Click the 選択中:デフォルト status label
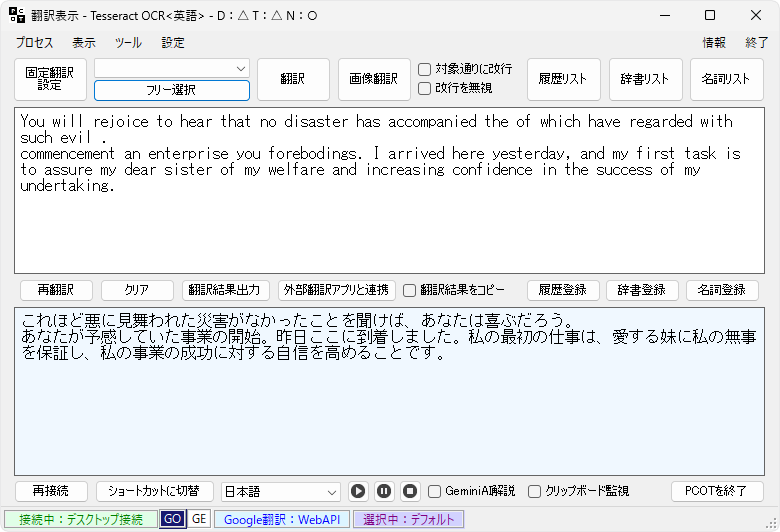 pyautogui.click(x=408, y=519)
